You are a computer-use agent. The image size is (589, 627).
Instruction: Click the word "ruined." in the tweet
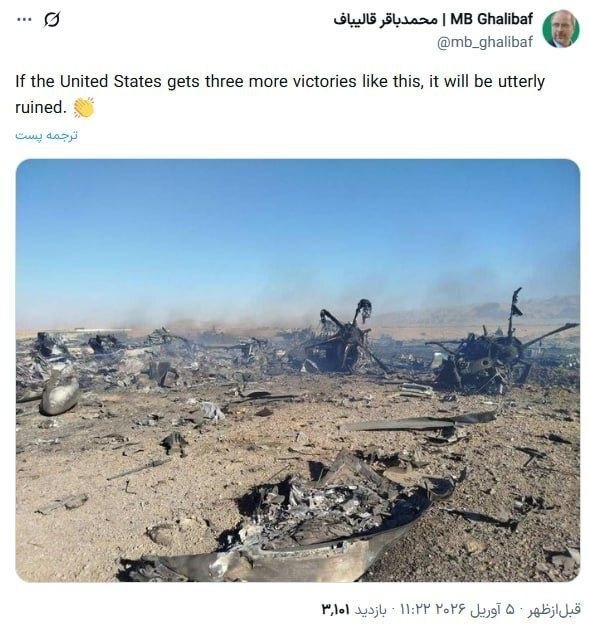[40, 107]
